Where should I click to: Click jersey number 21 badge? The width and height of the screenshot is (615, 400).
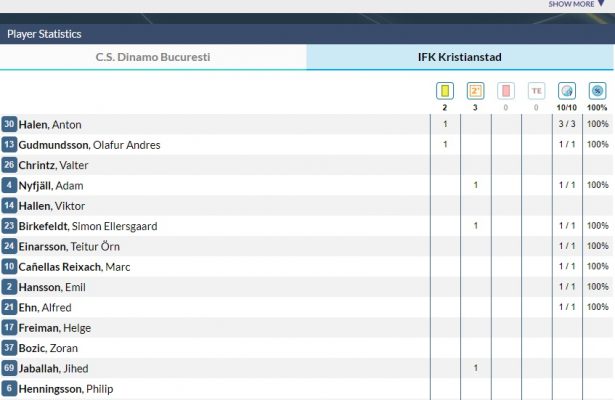click(x=9, y=307)
